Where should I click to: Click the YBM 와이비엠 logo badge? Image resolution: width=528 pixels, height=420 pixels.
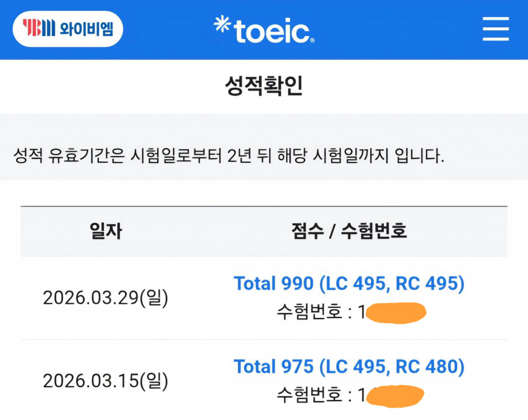click(x=68, y=29)
